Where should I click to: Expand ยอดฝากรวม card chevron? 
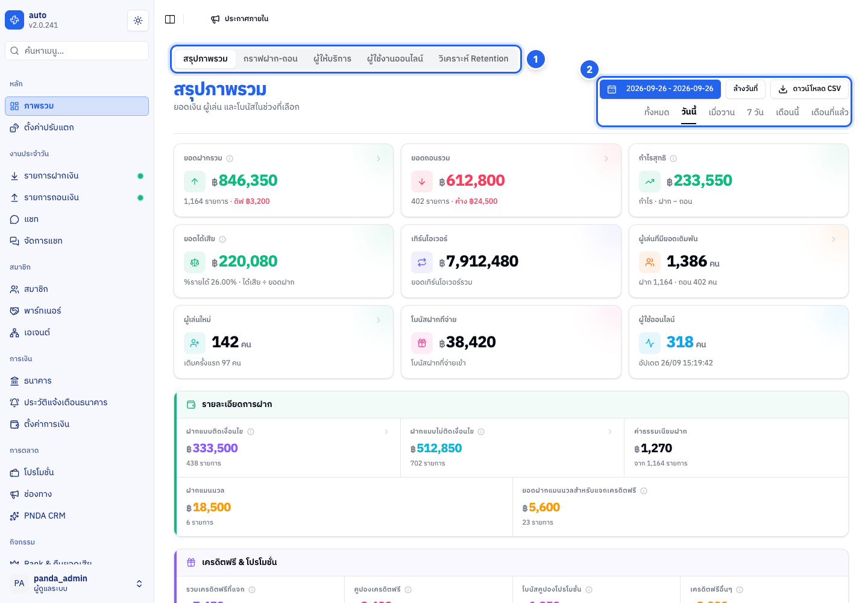[x=379, y=159]
